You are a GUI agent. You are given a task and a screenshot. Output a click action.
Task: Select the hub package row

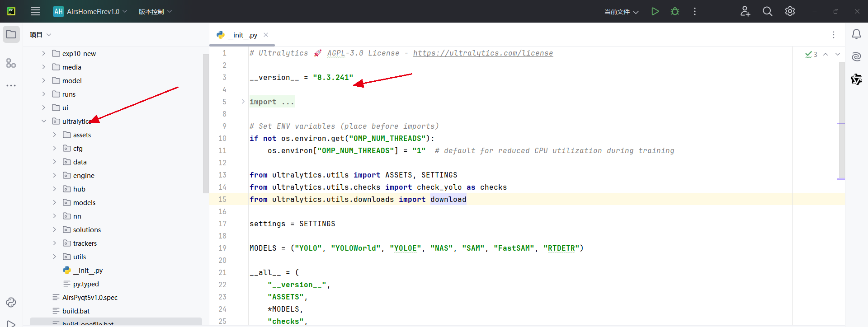click(116, 189)
